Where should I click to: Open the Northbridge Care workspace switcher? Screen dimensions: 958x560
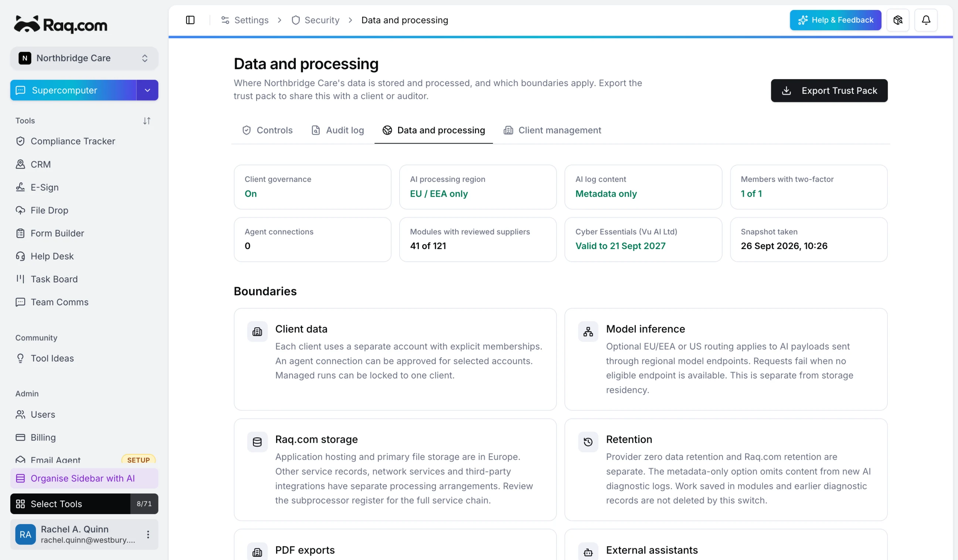pyautogui.click(x=84, y=58)
